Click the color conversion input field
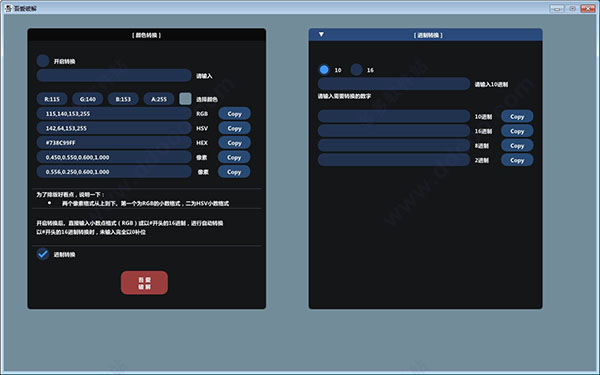This screenshot has height=375, width=600. 114,75
